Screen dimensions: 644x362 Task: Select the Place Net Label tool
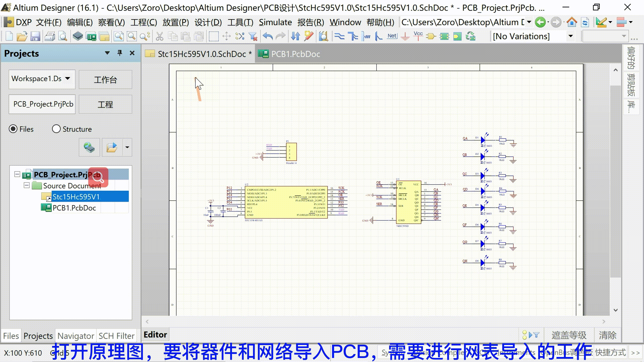click(x=392, y=36)
